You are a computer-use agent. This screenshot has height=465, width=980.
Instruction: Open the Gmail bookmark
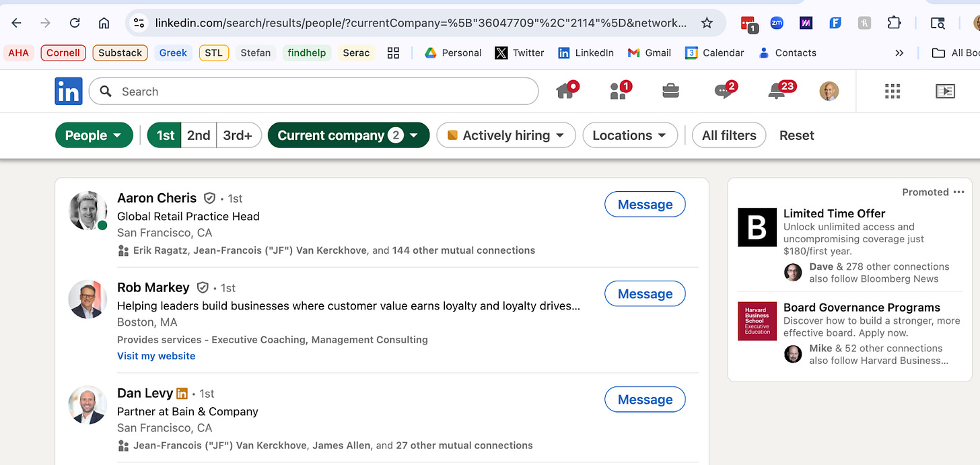(x=649, y=52)
